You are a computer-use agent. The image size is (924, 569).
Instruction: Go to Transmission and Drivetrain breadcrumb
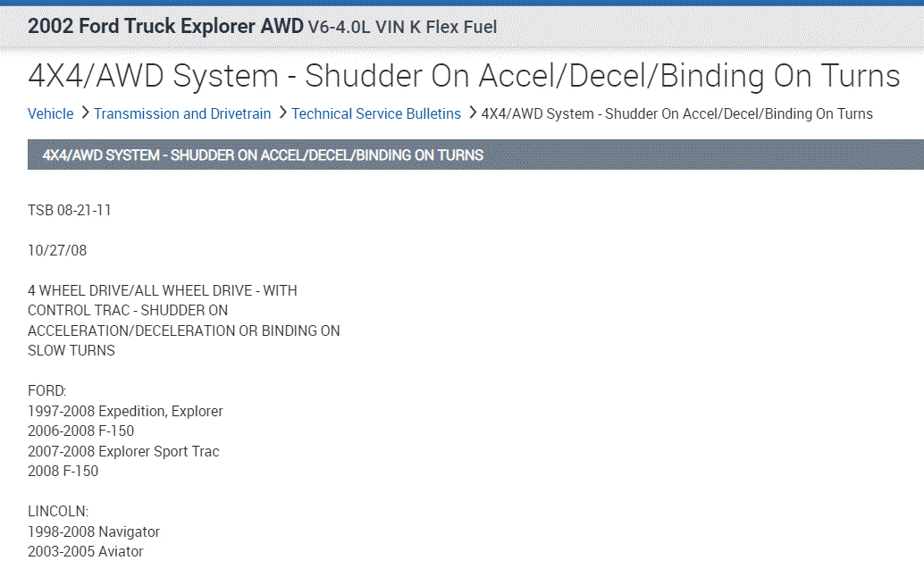[x=182, y=113]
